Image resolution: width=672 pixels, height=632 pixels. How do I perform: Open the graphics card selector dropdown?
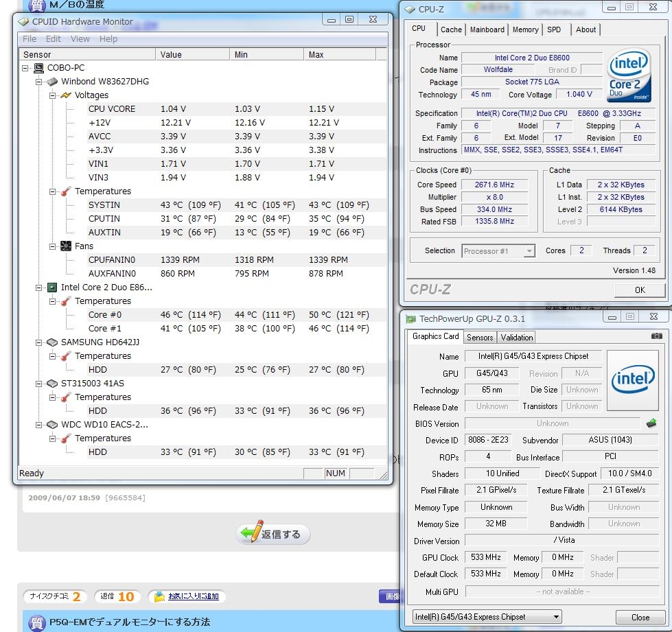click(555, 616)
